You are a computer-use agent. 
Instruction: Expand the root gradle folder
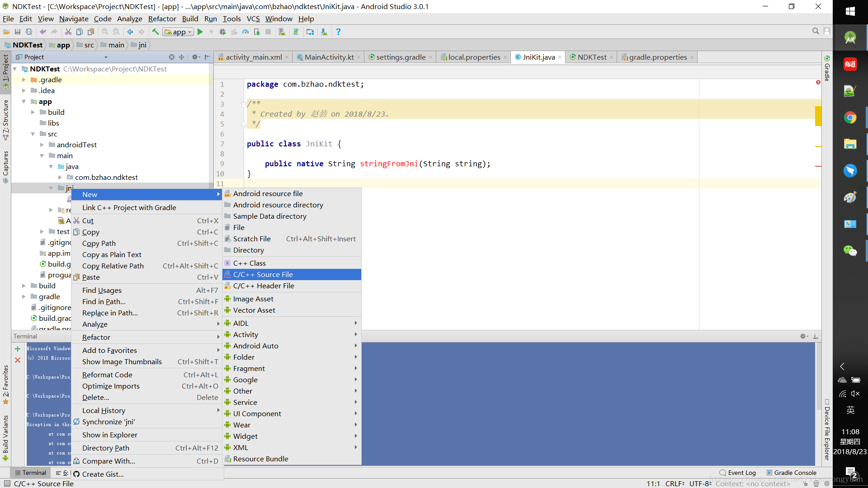[24, 296]
